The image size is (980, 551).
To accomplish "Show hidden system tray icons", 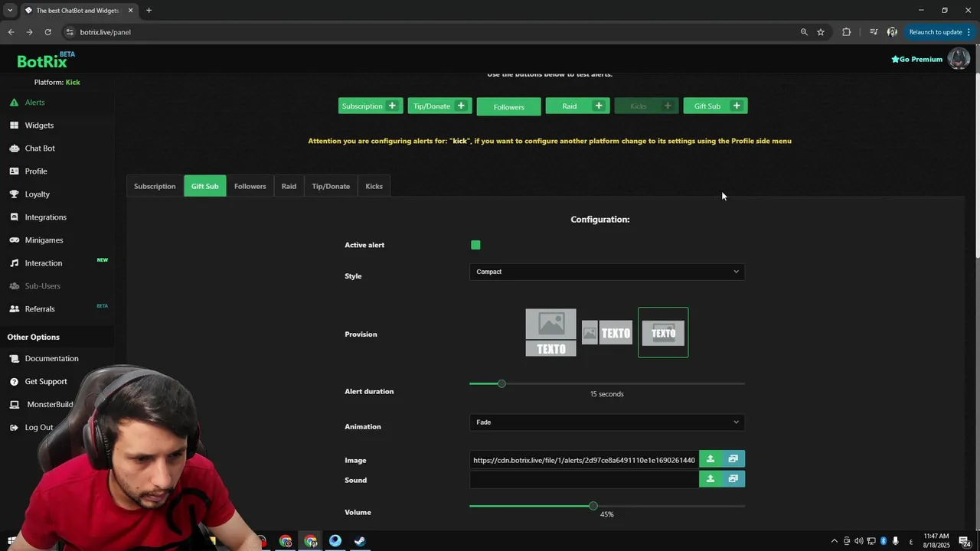I will [834, 541].
